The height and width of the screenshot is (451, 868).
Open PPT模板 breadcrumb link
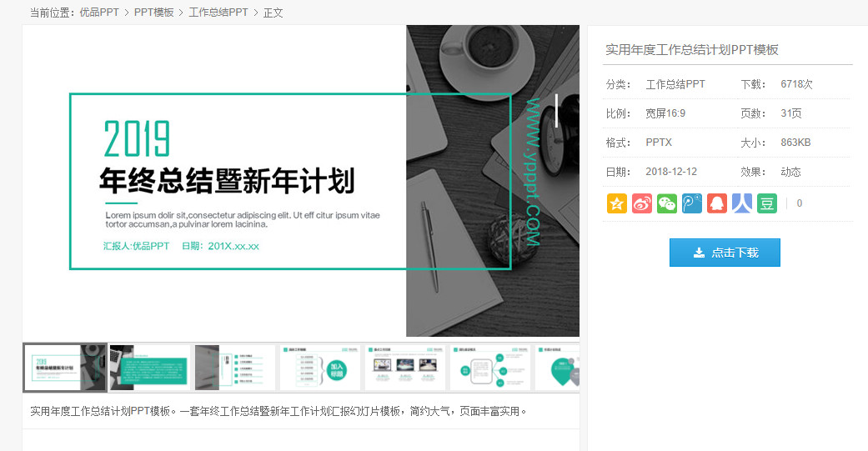point(154,13)
